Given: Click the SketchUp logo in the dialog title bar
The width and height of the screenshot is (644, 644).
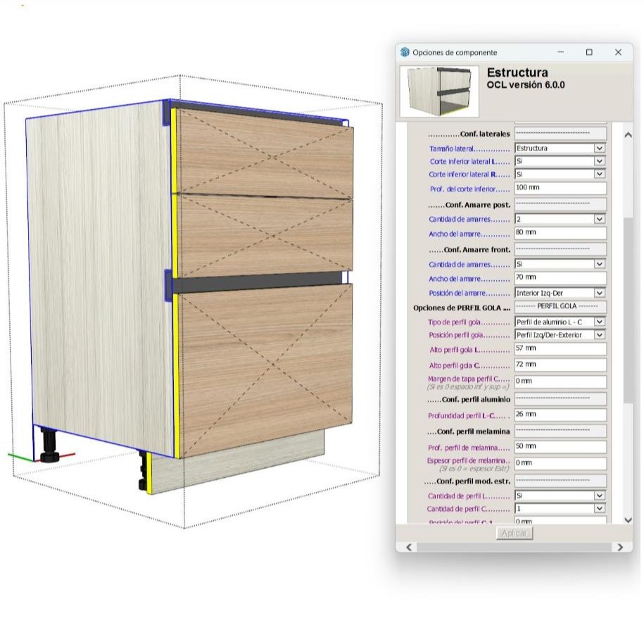Looking at the screenshot, I should (405, 52).
